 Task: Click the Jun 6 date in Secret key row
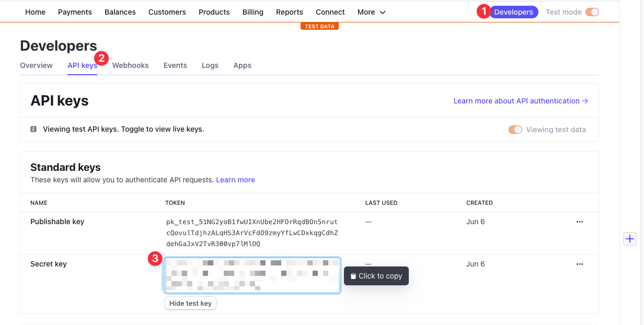[475, 264]
